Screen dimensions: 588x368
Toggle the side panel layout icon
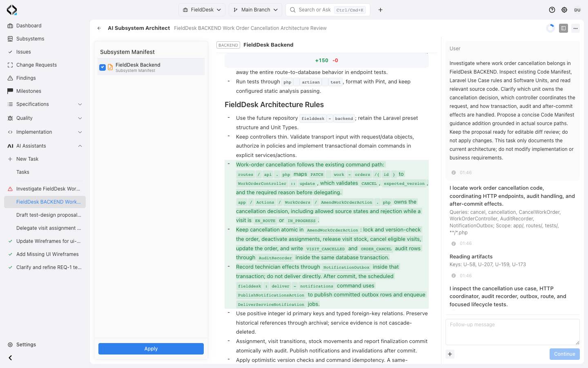[563, 28]
